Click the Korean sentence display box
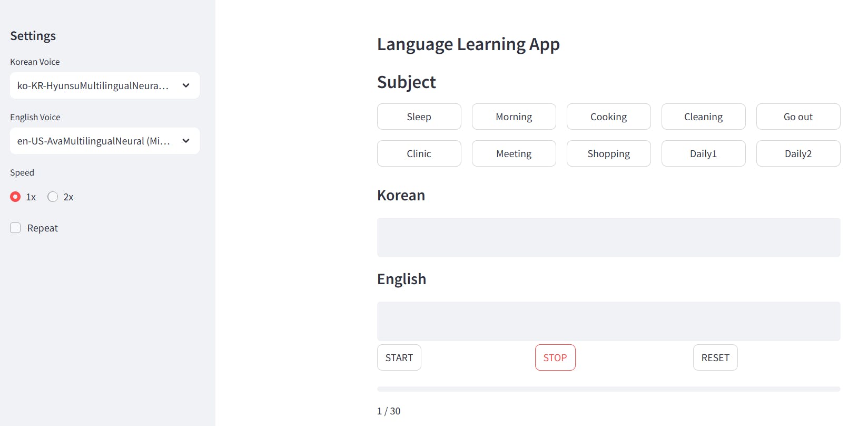The width and height of the screenshot is (868, 426). click(609, 237)
